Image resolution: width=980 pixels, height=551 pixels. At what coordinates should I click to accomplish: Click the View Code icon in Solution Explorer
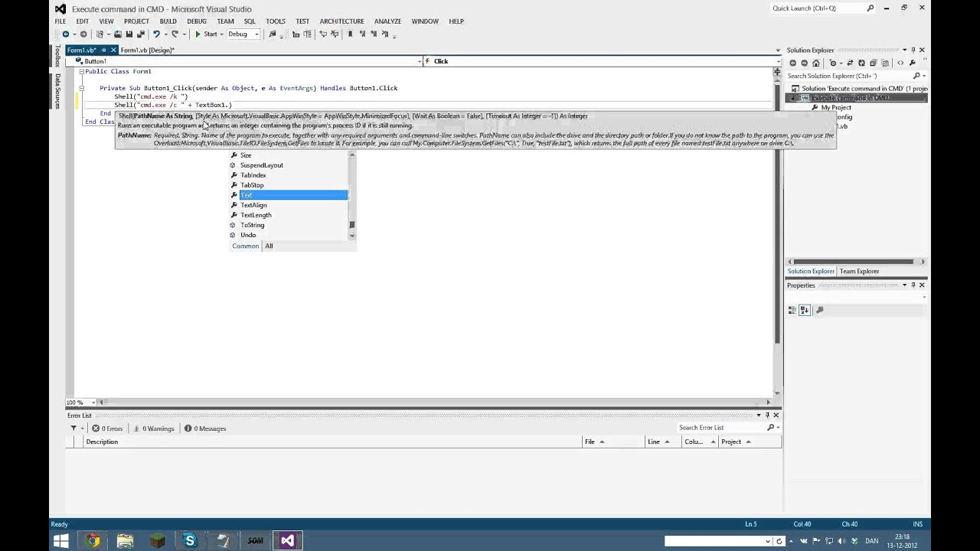[900, 64]
